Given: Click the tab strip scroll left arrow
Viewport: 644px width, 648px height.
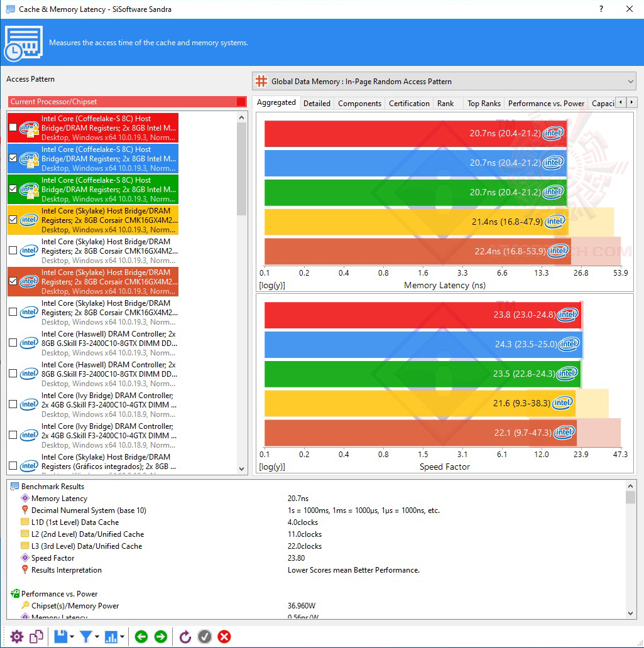Looking at the screenshot, I should 620,102.
